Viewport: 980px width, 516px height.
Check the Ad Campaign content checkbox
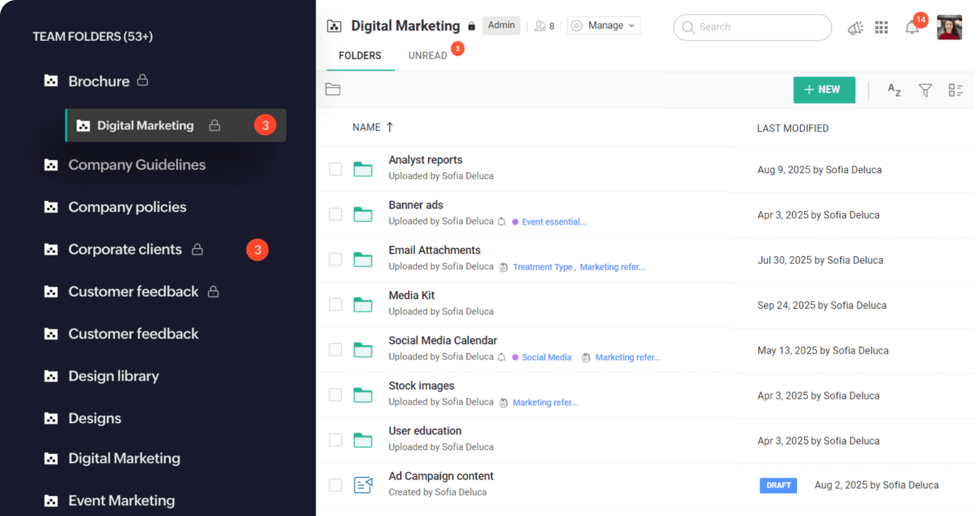click(335, 485)
